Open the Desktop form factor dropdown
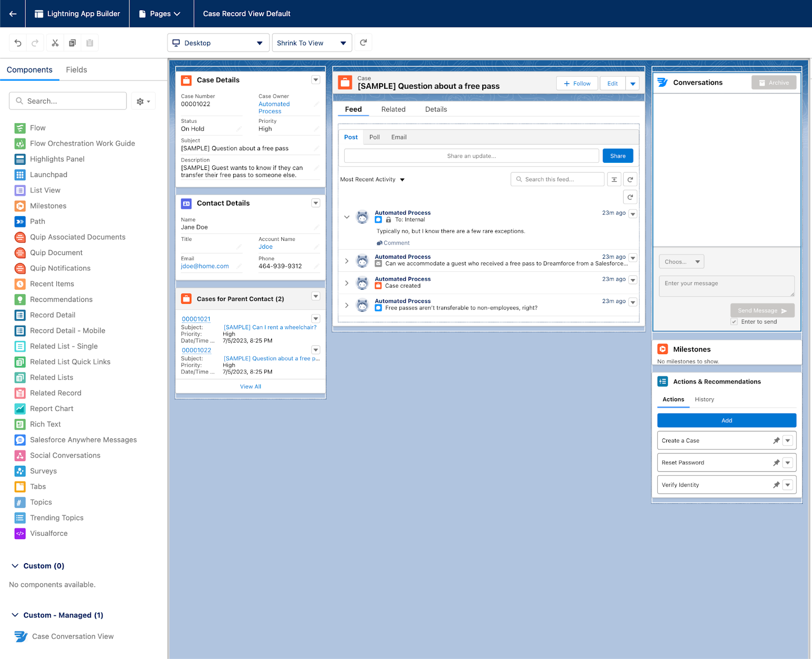Screen dimensions: 812x659 coord(218,43)
